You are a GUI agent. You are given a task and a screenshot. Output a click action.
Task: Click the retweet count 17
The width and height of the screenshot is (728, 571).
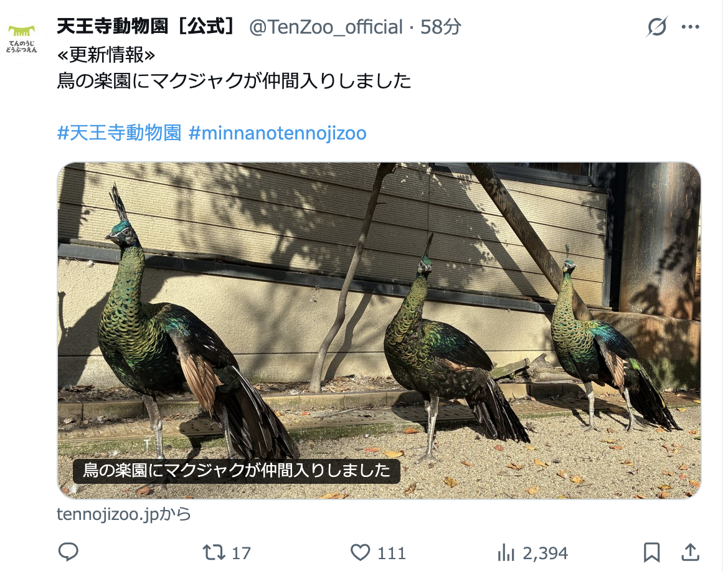pyautogui.click(x=241, y=553)
